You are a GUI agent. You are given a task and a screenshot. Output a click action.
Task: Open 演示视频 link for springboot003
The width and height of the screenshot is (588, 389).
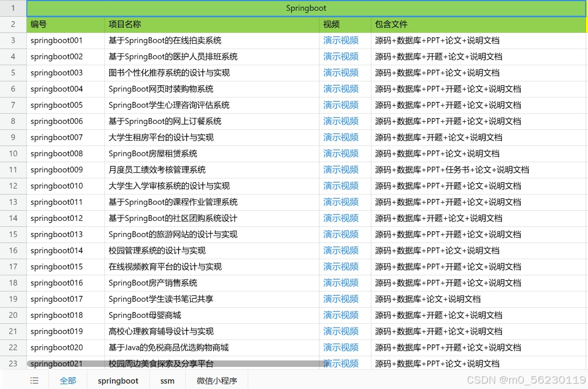[x=341, y=73]
